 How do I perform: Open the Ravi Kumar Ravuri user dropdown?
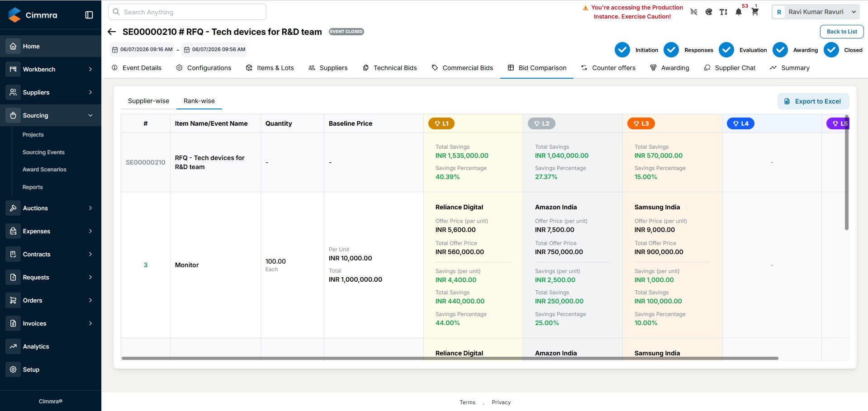816,12
